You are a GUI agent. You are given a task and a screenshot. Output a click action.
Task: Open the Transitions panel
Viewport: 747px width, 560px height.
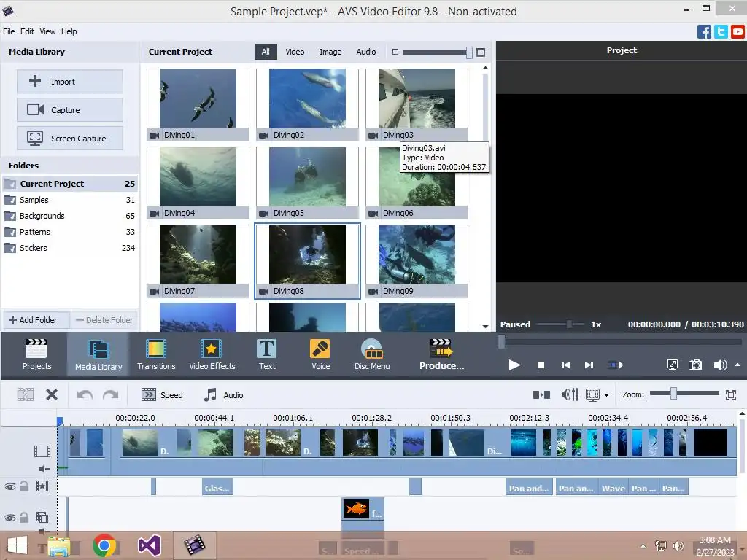tap(156, 354)
